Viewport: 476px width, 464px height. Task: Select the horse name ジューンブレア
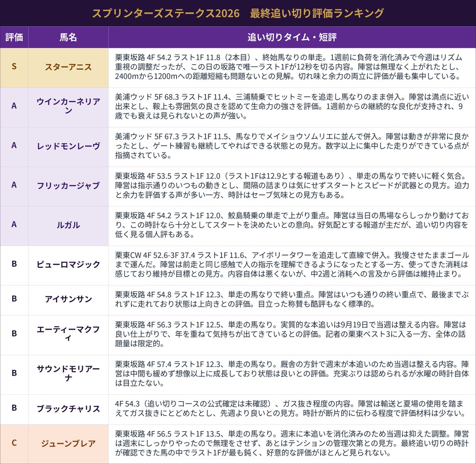[x=68, y=444]
